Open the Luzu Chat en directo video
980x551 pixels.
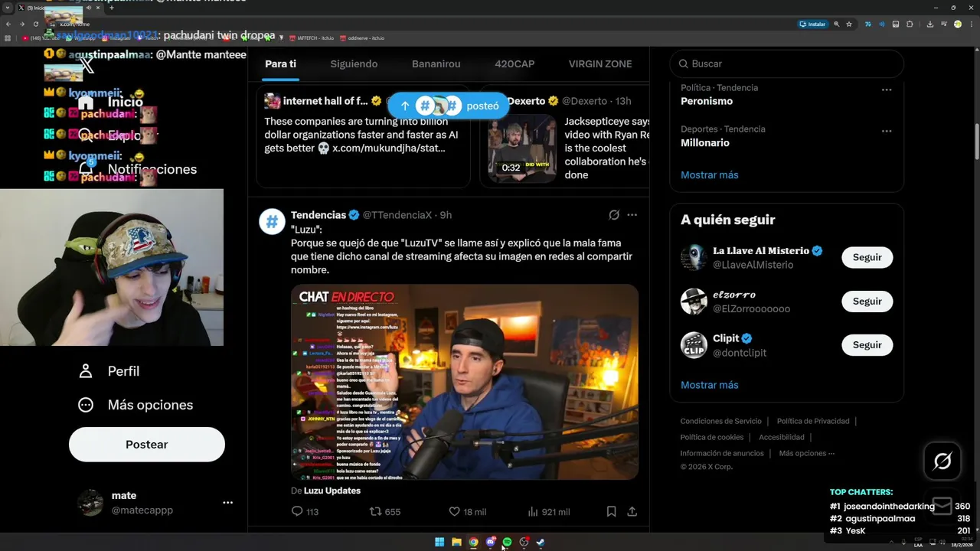(465, 382)
